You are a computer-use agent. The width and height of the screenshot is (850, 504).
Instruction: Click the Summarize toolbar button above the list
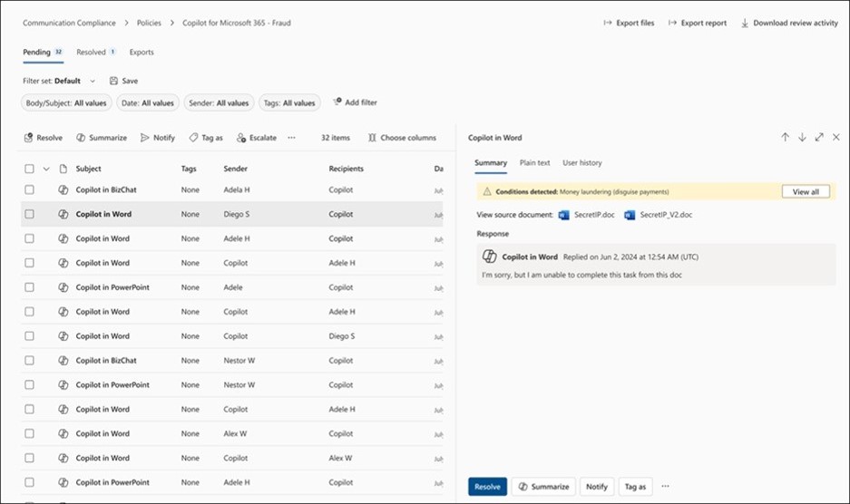pos(102,138)
